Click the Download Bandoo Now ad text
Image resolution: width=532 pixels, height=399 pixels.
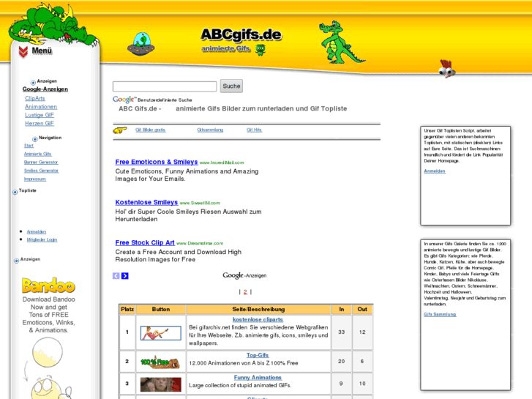[49, 315]
